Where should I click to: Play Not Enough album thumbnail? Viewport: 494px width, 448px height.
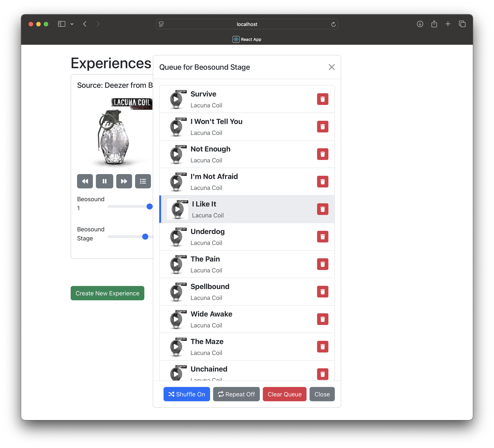(176, 154)
